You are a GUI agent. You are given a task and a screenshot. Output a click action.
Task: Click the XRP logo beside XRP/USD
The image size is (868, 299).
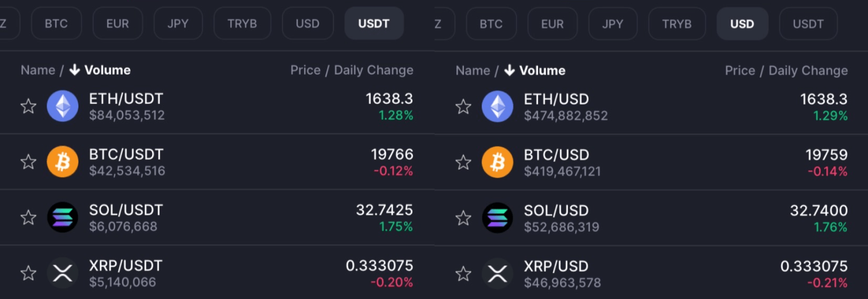coord(497,274)
